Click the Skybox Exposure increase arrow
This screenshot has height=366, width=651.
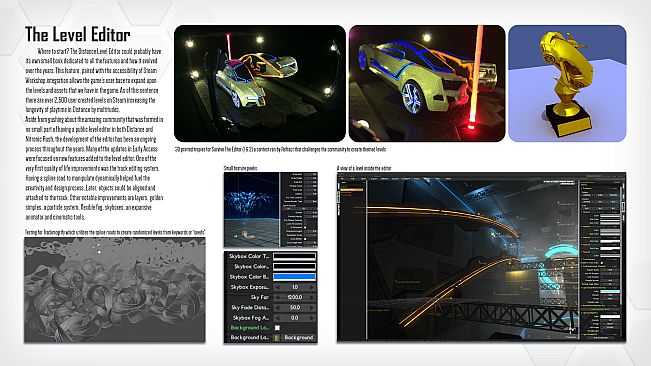(312, 287)
